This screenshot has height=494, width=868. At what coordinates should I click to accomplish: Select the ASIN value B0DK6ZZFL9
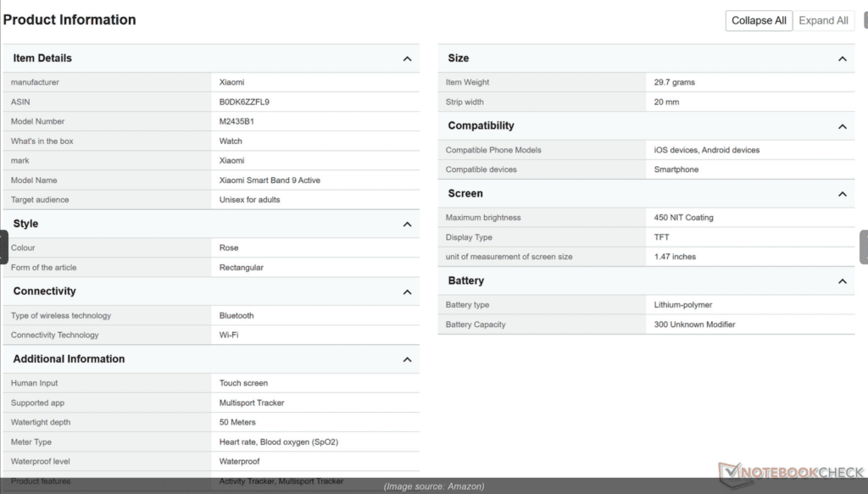coord(244,102)
